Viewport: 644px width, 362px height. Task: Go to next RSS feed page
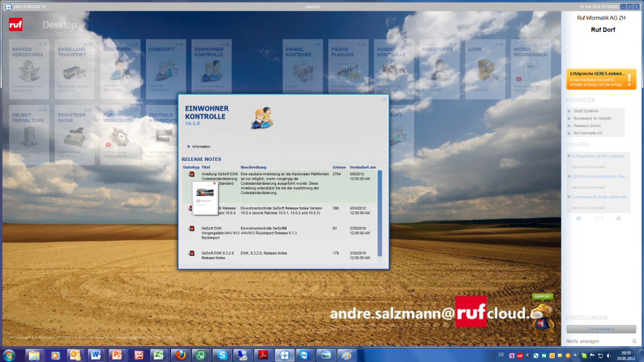[x=618, y=217]
